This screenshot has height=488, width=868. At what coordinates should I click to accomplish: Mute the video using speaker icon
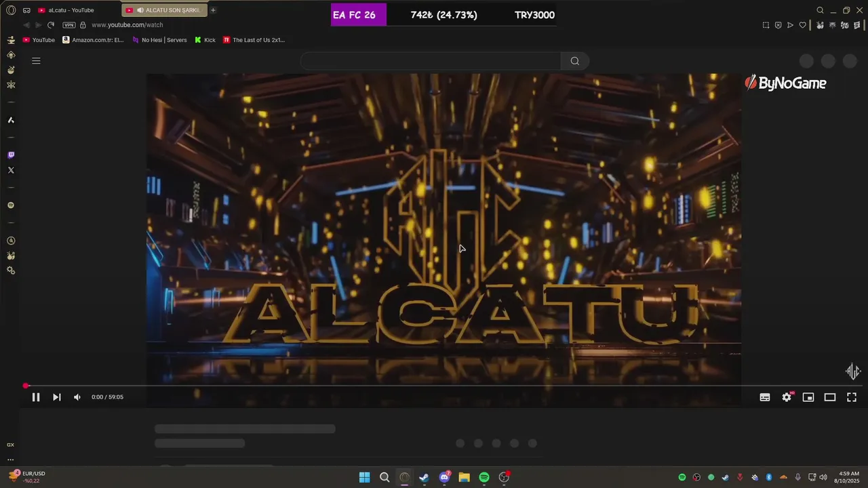[77, 397]
